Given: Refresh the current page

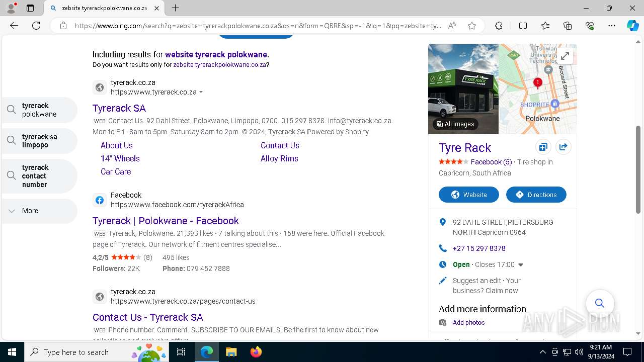Looking at the screenshot, I should tap(36, 26).
